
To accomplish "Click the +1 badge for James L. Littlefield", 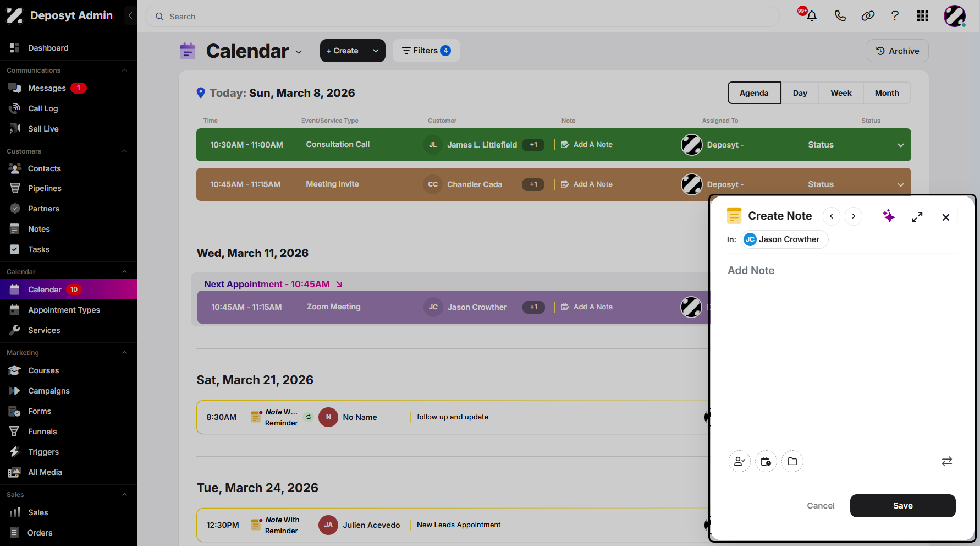I will [533, 145].
